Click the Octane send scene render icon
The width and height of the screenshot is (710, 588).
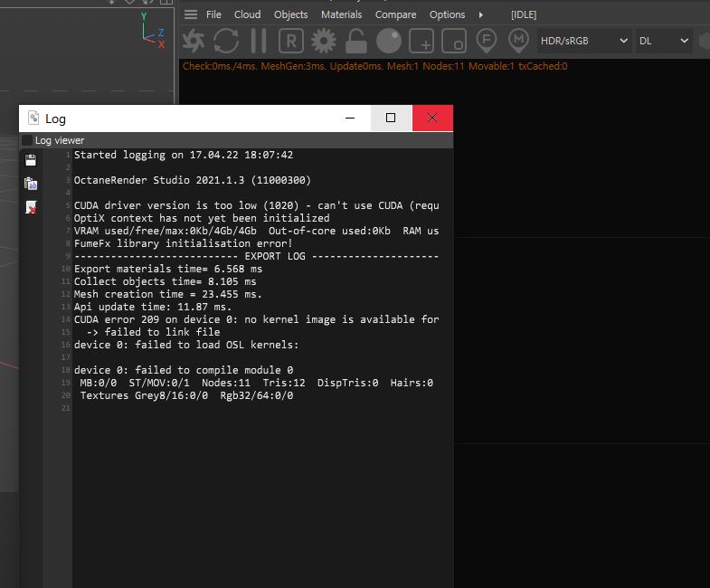pyautogui.click(x=194, y=41)
